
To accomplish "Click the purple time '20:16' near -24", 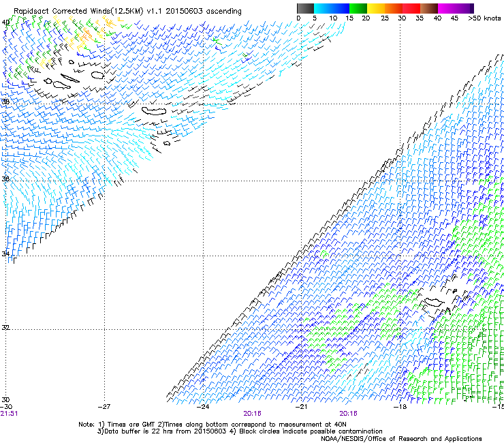I will tap(252, 414).
